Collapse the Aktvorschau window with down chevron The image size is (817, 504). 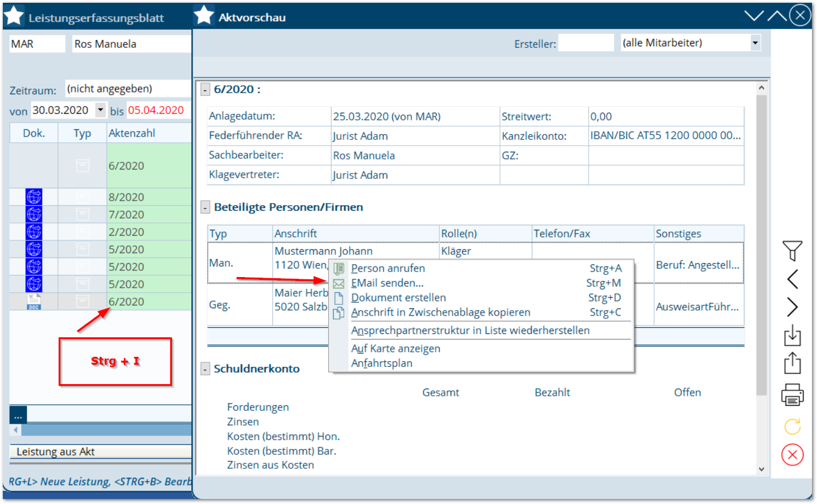coord(754,16)
